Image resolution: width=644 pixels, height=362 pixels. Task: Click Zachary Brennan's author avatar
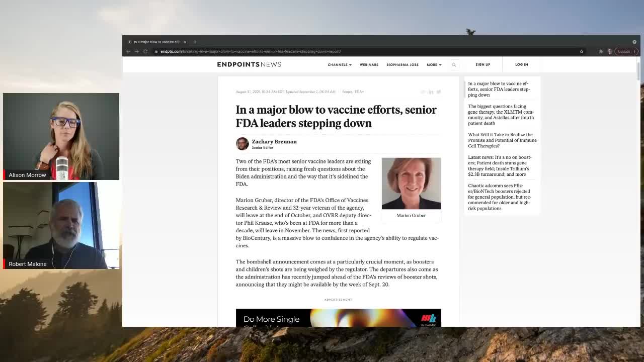click(x=242, y=143)
